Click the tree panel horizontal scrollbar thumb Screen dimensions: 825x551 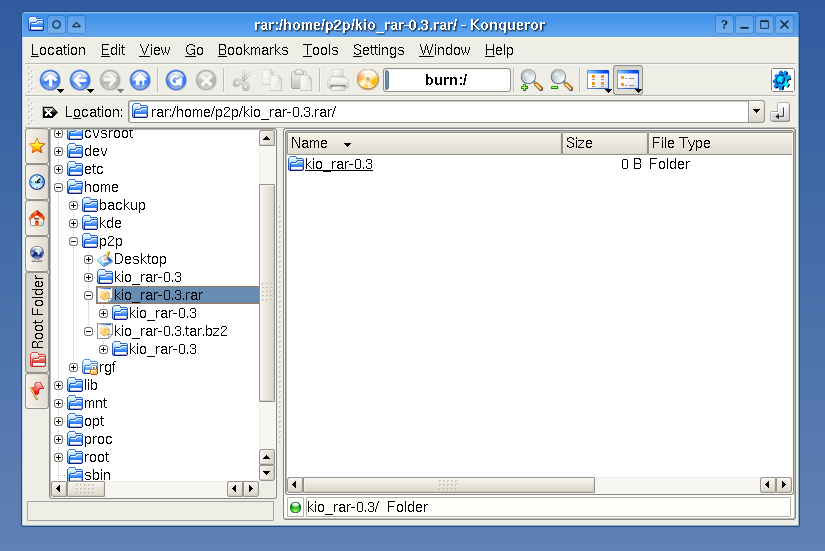pos(85,489)
